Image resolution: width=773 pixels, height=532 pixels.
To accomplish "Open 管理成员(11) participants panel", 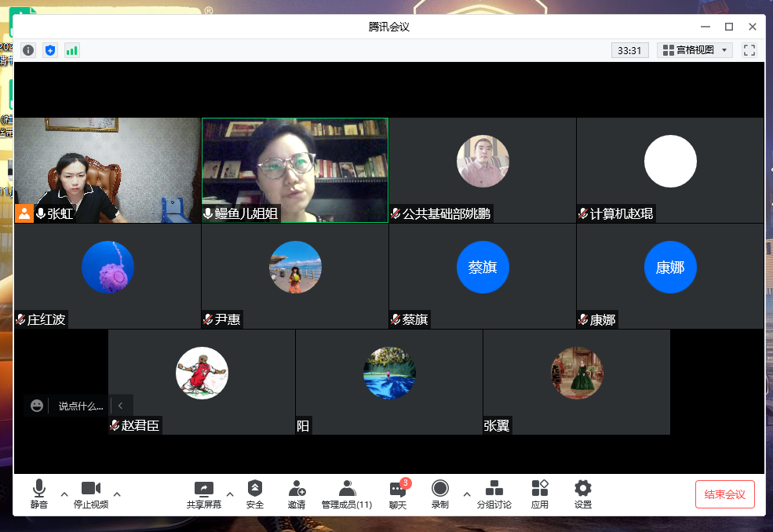I will (x=347, y=494).
